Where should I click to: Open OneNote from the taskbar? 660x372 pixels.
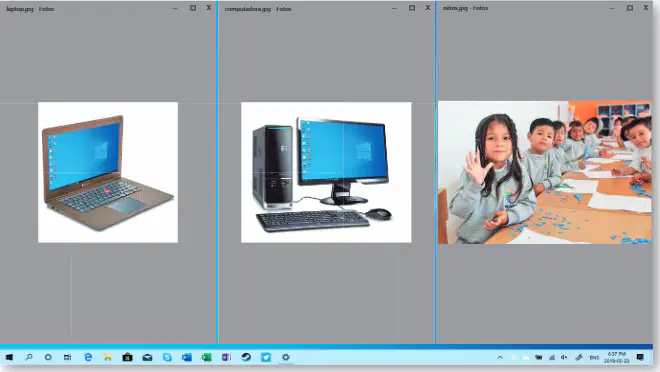coord(226,357)
